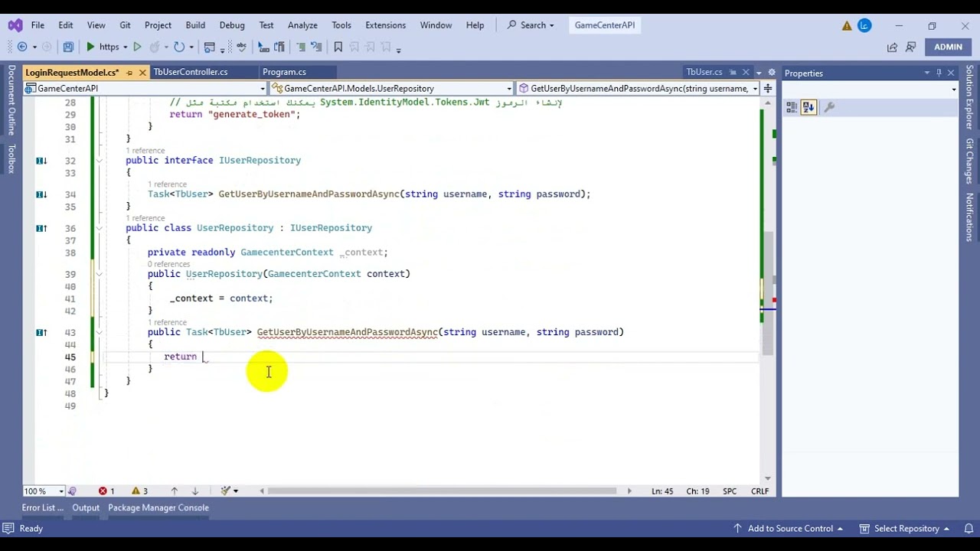Open the Toolbox side tab

tap(11, 158)
